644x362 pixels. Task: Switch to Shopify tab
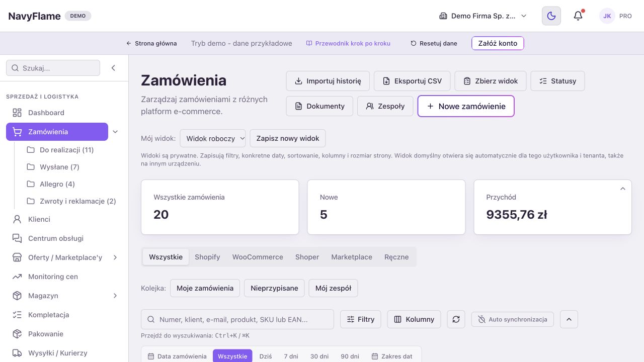coord(207,257)
